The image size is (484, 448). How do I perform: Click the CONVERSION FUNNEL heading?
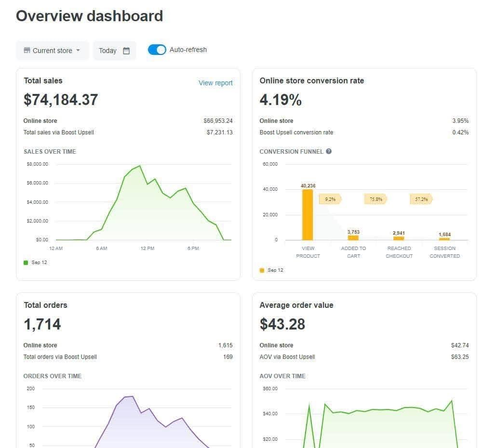(291, 151)
